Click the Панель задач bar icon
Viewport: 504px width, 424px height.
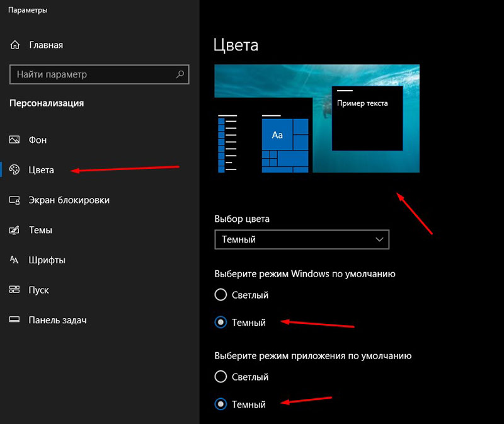[14, 319]
